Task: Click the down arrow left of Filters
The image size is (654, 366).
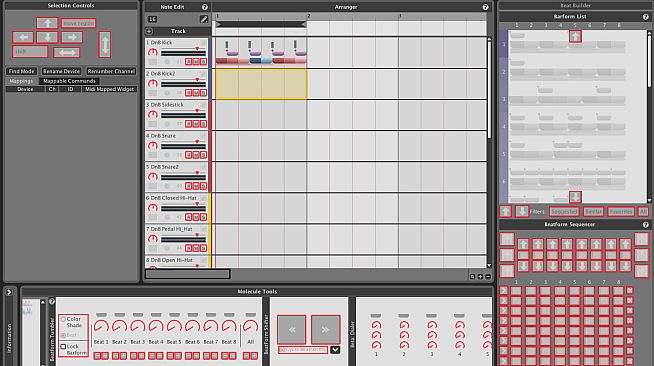Action: click(522, 211)
